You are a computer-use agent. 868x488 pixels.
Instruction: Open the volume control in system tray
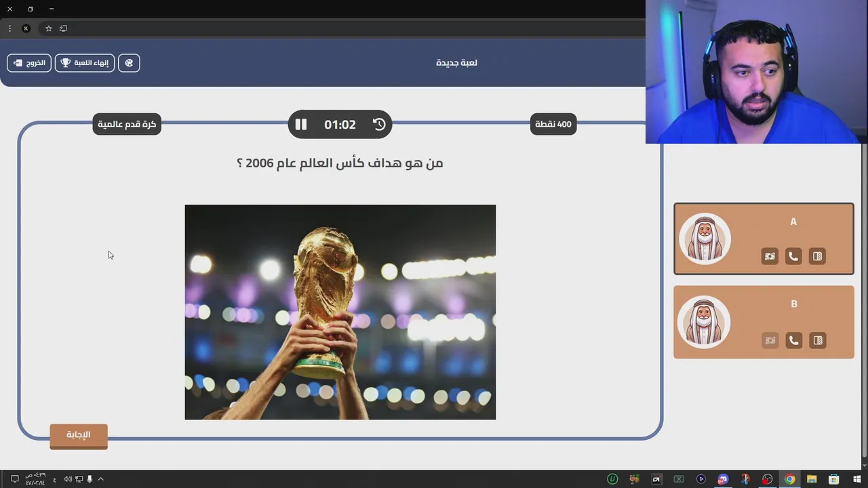click(x=68, y=479)
